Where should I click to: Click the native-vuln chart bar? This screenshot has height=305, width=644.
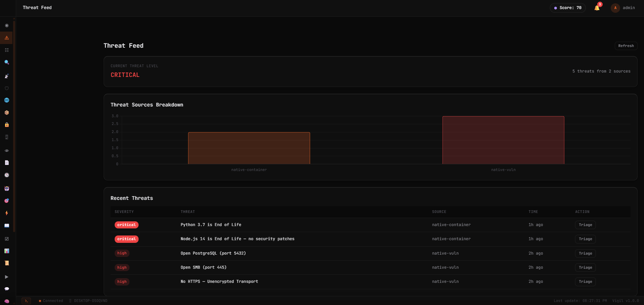tap(503, 140)
